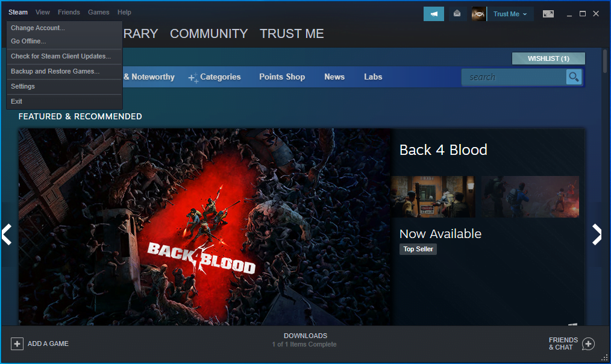Open the Games menu
Viewport: 611px width, 364px height.
(99, 12)
